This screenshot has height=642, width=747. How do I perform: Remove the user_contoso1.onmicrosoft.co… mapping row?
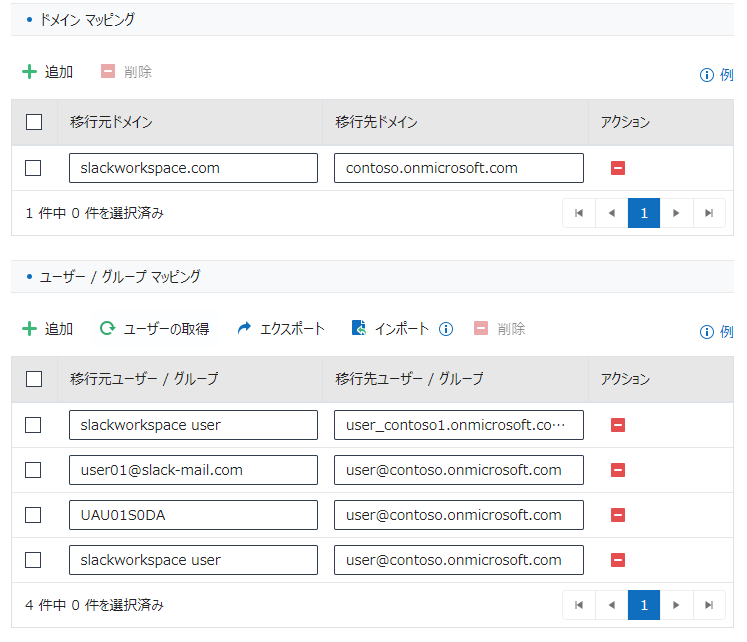click(618, 425)
